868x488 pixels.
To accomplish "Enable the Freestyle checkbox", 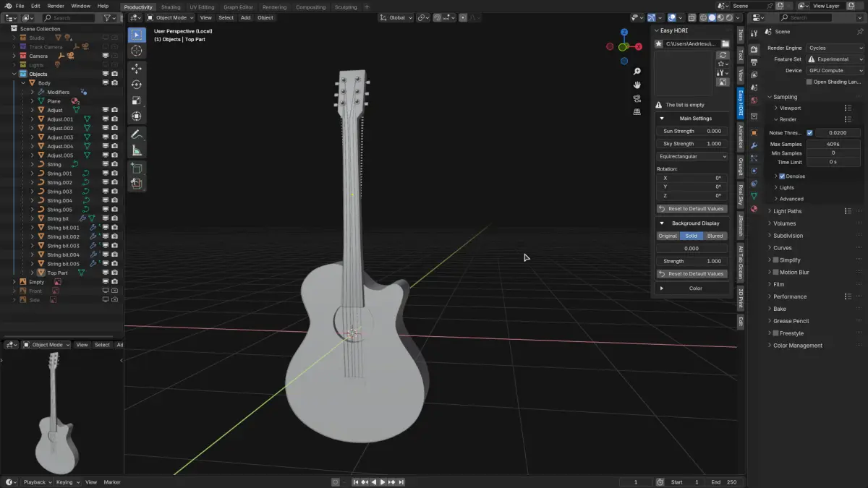I will click(x=776, y=333).
